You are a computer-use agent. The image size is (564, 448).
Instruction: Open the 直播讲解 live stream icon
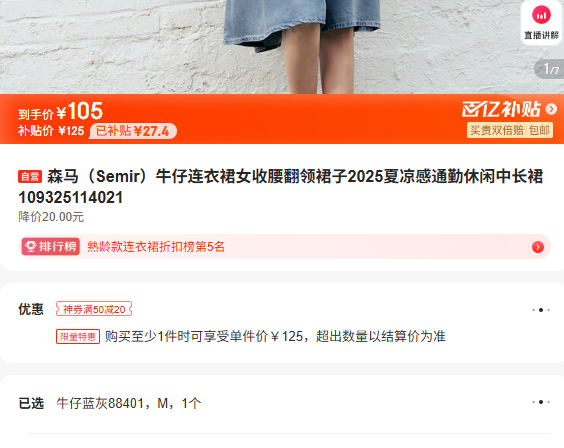point(541,22)
